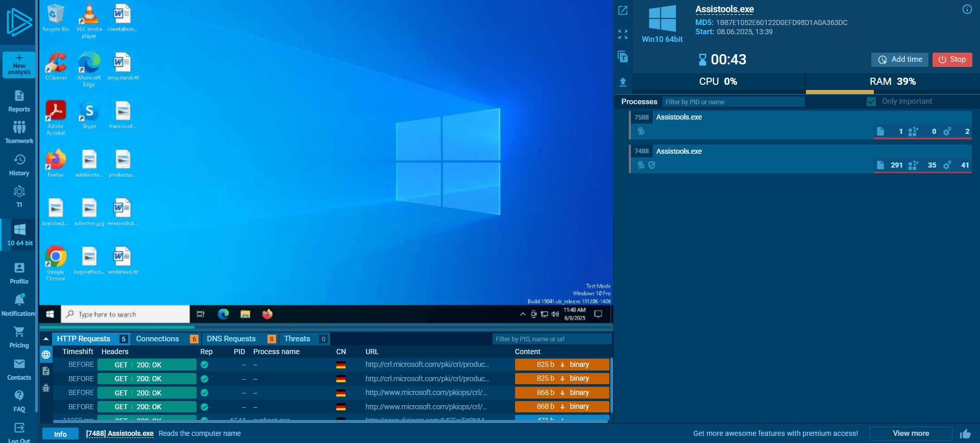Viewport: 980px width, 443px height.
Task: Select the Skype desktop icon
Action: tap(89, 114)
